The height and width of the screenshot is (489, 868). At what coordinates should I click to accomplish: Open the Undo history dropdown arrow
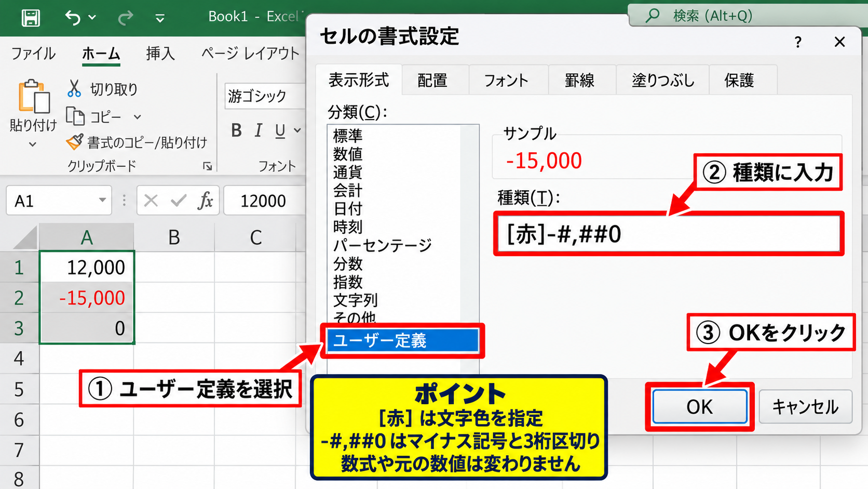pos(92,18)
